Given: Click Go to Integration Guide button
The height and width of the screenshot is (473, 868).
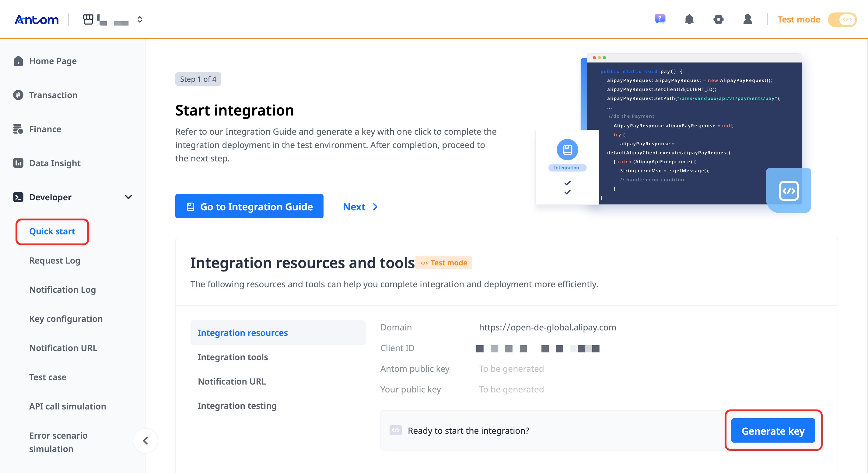Looking at the screenshot, I should click(249, 206).
